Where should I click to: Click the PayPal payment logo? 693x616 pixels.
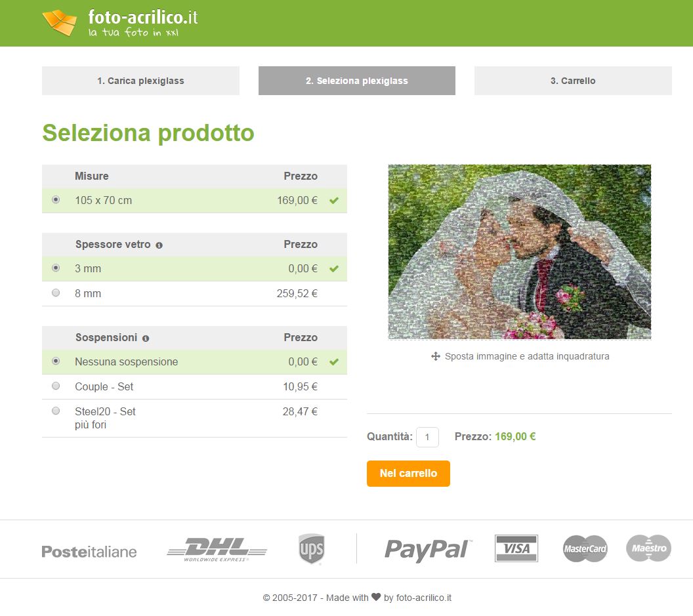click(x=427, y=550)
